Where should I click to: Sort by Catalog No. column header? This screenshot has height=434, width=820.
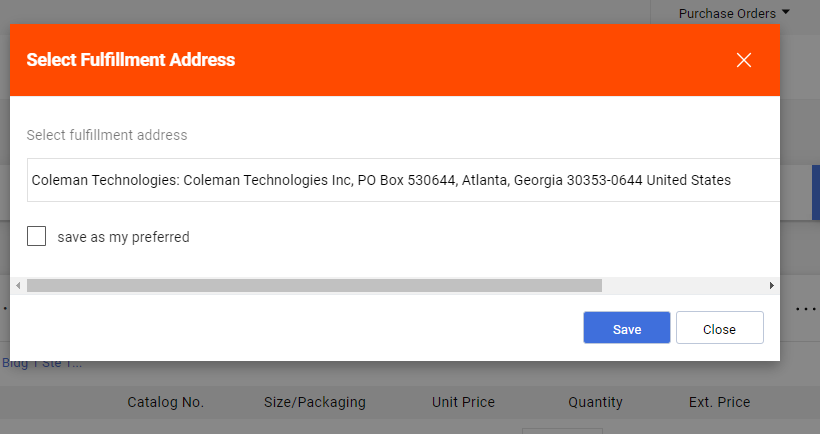click(x=165, y=402)
